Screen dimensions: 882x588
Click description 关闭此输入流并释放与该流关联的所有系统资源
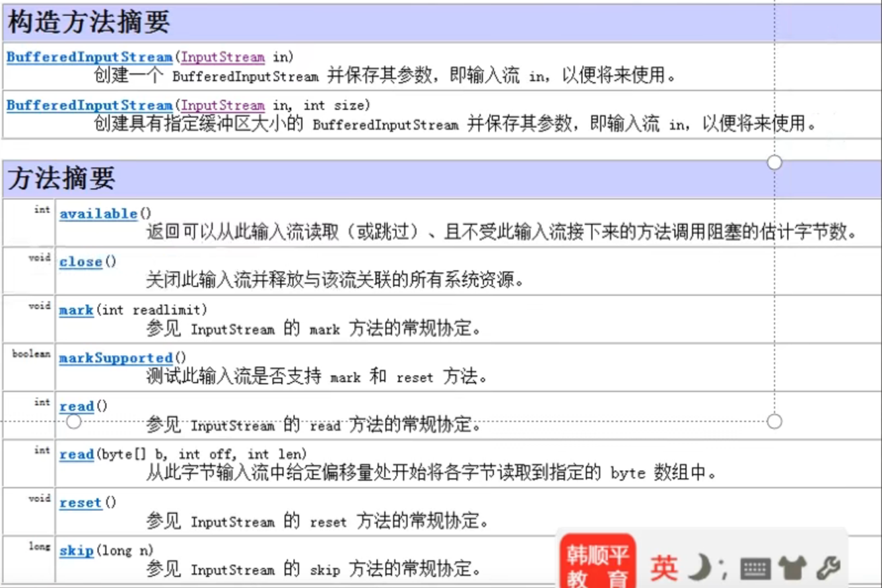coord(335,281)
